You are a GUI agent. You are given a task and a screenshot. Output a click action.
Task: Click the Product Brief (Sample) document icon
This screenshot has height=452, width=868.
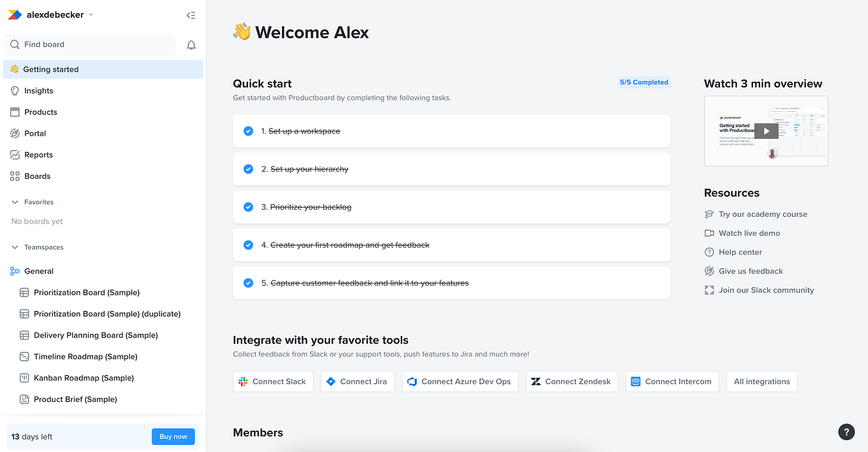24,400
